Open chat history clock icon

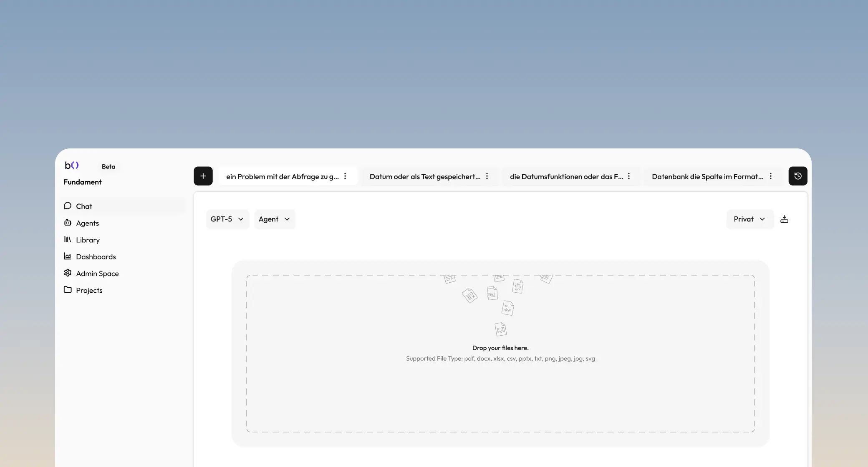click(x=797, y=176)
